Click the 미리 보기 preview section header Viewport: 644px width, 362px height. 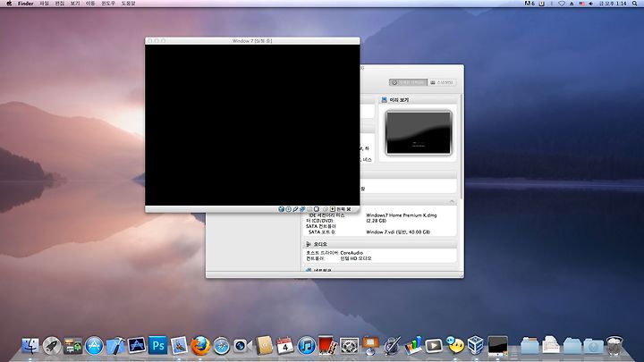coord(418,100)
